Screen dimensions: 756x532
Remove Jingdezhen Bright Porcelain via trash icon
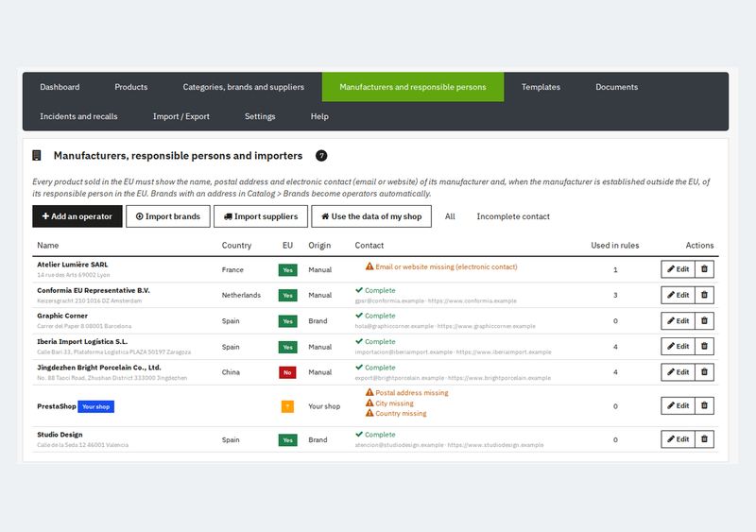704,372
